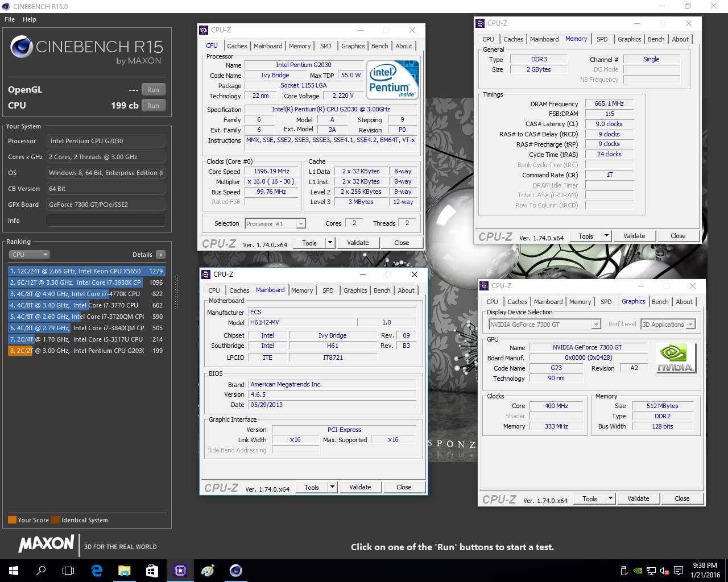This screenshot has height=582, width=728.
Task: Click CPU-Z title icon in Memory window
Action: (x=480, y=23)
